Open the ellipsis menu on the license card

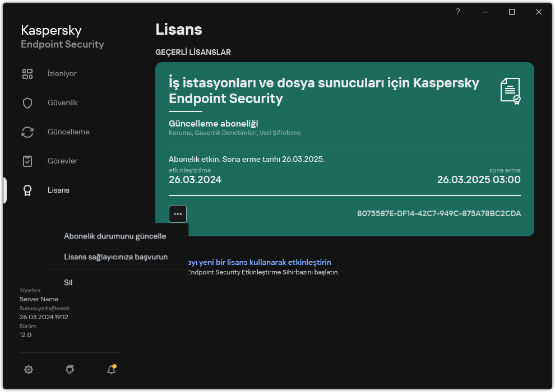pos(178,214)
